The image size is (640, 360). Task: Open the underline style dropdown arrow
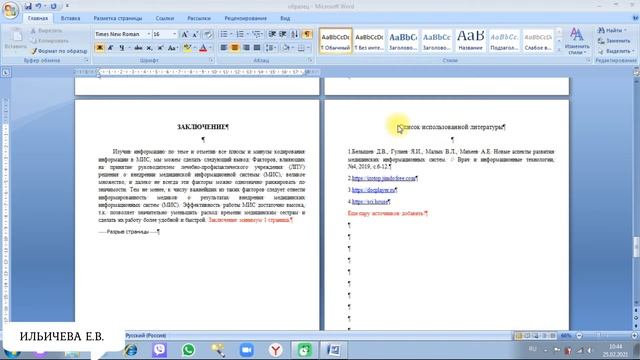[129, 48]
